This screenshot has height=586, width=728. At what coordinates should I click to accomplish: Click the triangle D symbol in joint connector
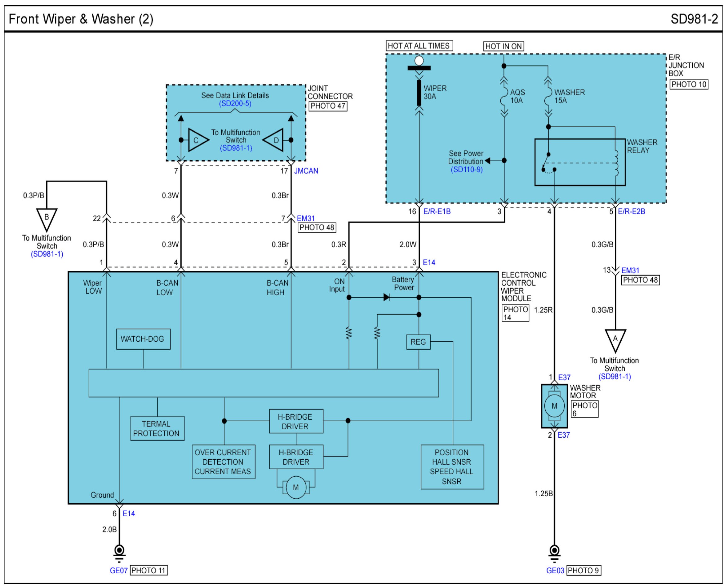pos(274,140)
